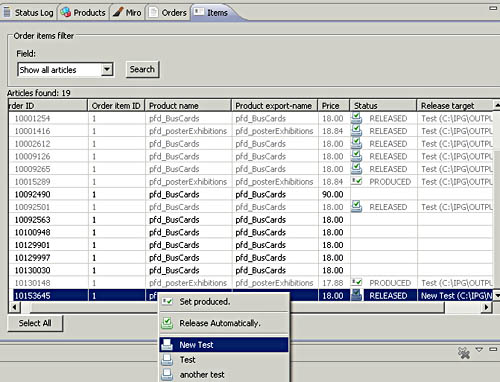Open the Miro tab
Screen dimensions: 500x382
[x=127, y=13]
